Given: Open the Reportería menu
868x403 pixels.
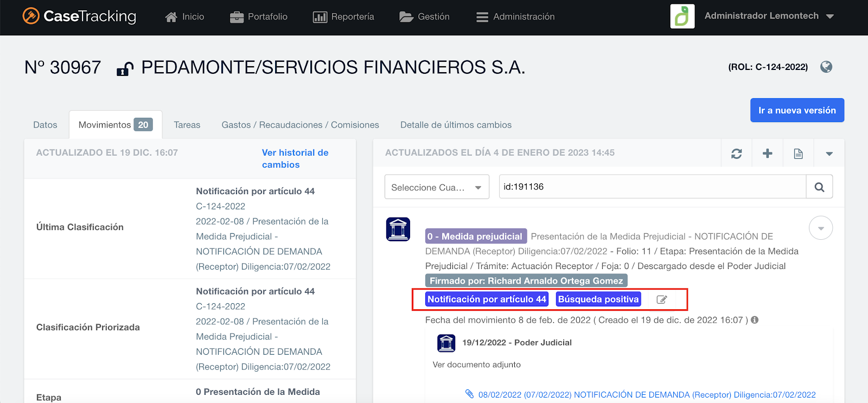Looking at the screenshot, I should click(x=343, y=17).
